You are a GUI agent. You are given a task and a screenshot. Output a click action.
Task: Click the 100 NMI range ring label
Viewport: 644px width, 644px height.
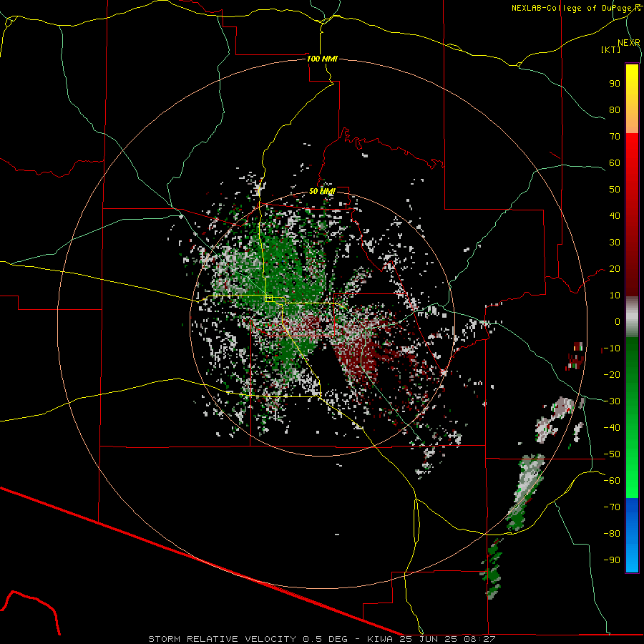click(322, 59)
